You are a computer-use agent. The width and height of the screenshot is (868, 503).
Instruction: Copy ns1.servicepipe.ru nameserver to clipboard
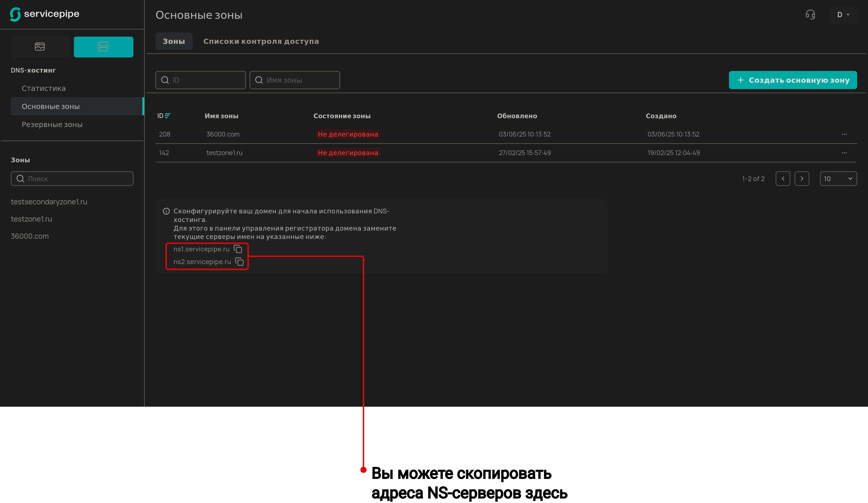point(238,249)
